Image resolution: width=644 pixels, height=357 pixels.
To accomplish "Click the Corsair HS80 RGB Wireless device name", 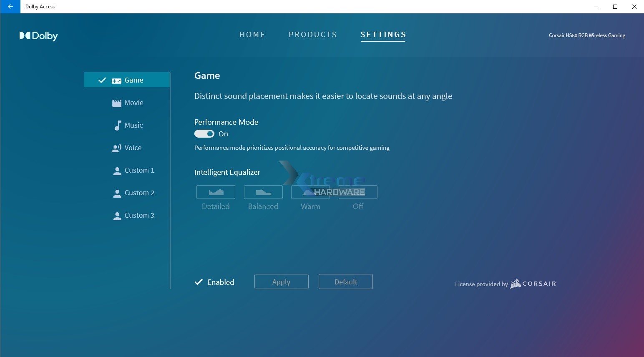I will (x=587, y=35).
